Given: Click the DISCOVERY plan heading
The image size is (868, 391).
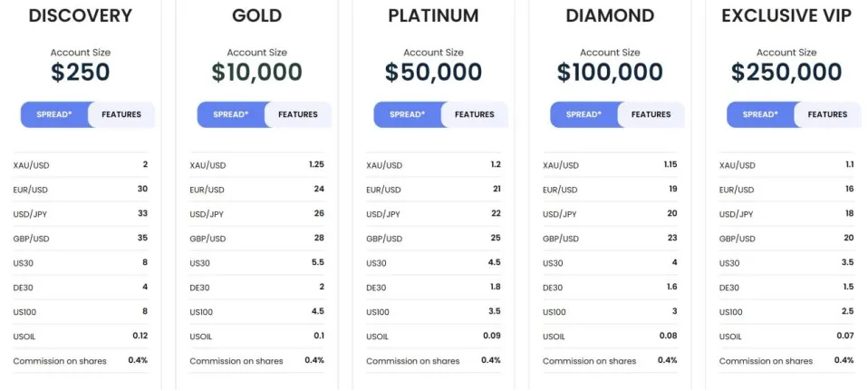Looking at the screenshot, I should click(81, 16).
